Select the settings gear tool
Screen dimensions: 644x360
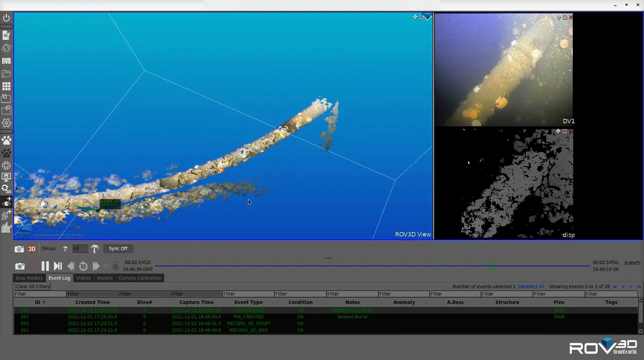coord(6,123)
